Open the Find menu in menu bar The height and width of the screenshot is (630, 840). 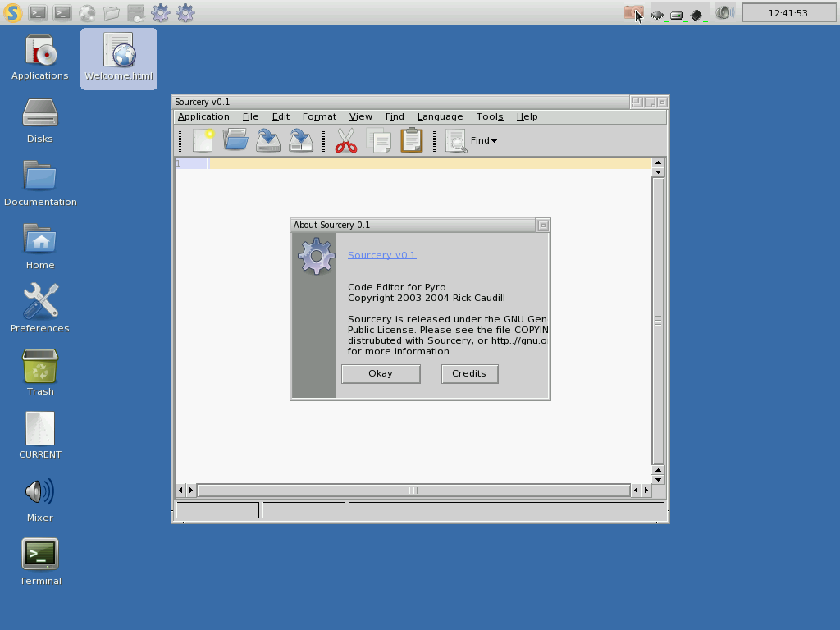pyautogui.click(x=395, y=116)
